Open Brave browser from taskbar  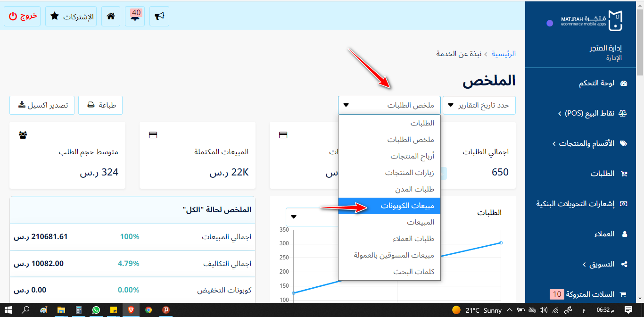click(131, 310)
